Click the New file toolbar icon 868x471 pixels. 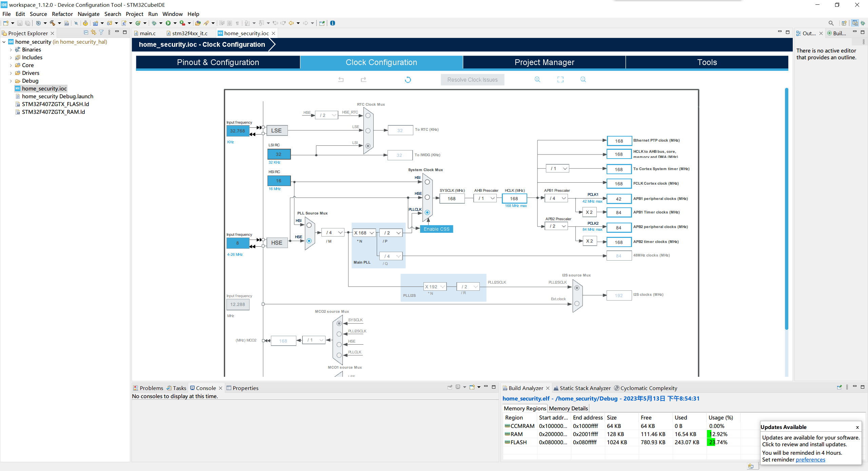[x=6, y=23]
